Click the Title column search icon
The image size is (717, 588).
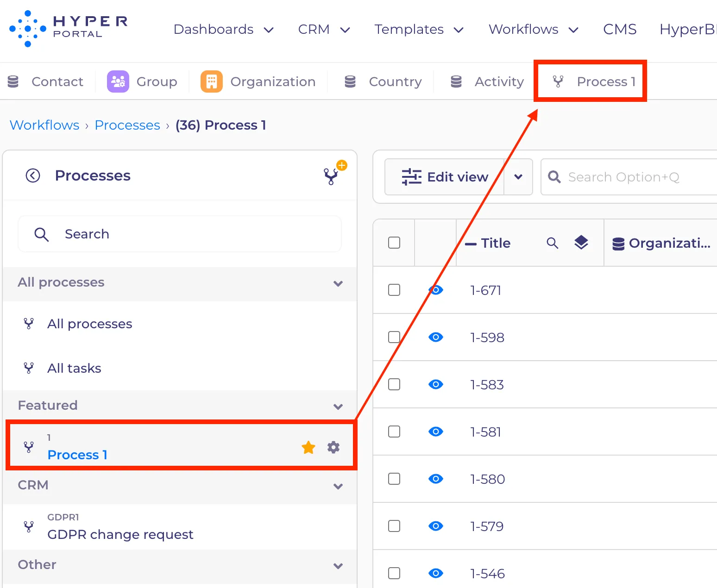[x=552, y=243]
